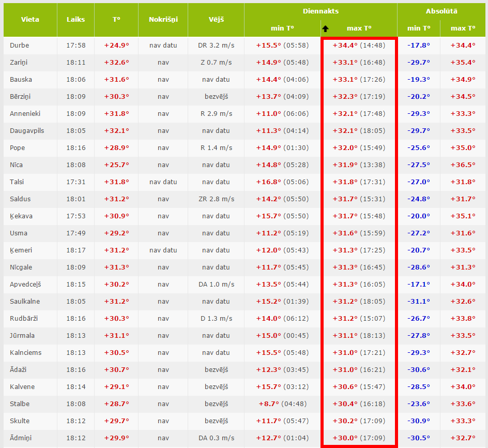Select the Pope station name

click(18, 147)
